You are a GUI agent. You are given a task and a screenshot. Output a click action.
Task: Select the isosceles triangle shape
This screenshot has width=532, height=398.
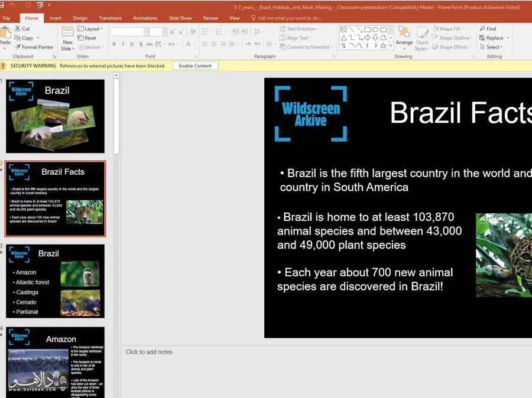343,38
